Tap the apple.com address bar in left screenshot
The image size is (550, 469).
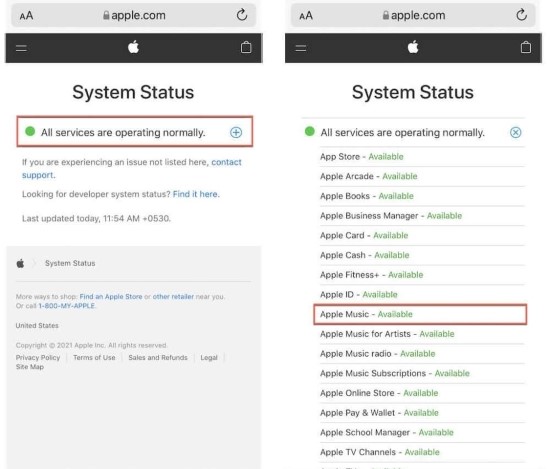[134, 15]
